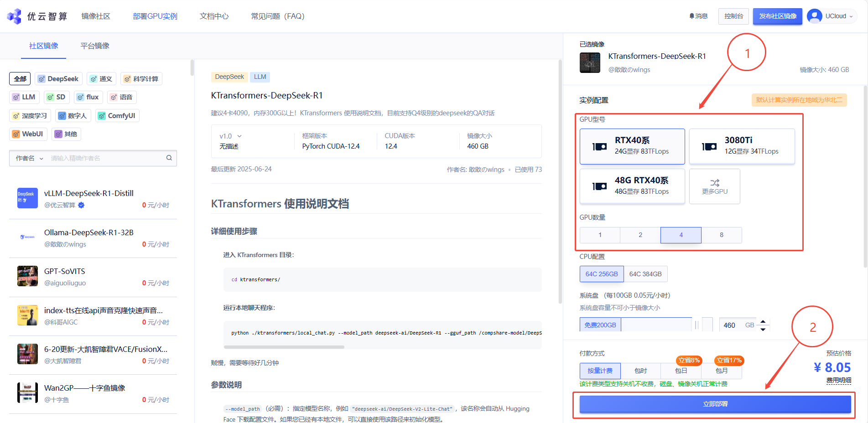Open the 消息 bell notification
Screen dimensions: 868x423
tap(698, 16)
